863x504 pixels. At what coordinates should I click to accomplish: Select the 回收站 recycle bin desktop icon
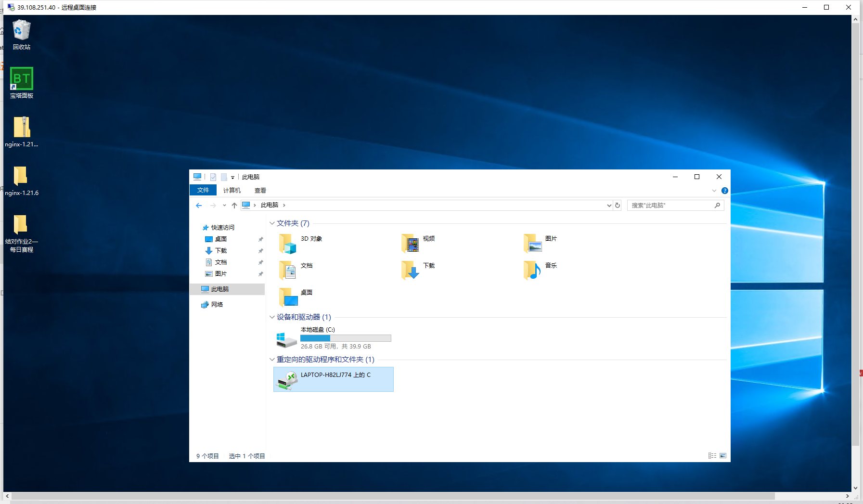(21, 35)
